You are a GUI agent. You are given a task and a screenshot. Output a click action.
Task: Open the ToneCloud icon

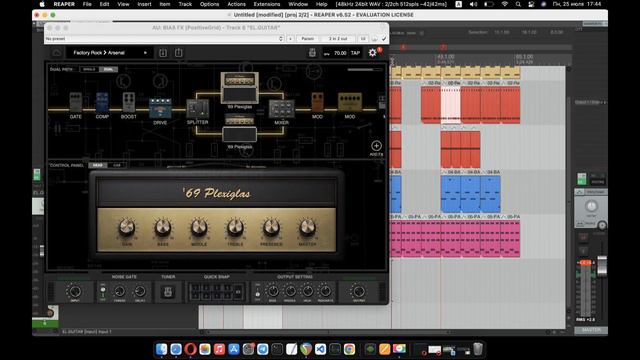[57, 53]
